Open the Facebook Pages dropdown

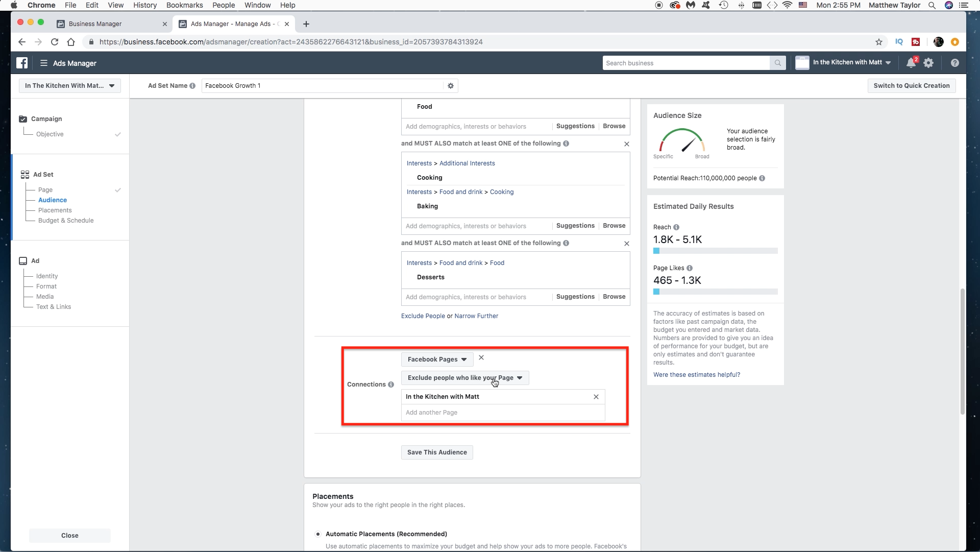click(437, 359)
